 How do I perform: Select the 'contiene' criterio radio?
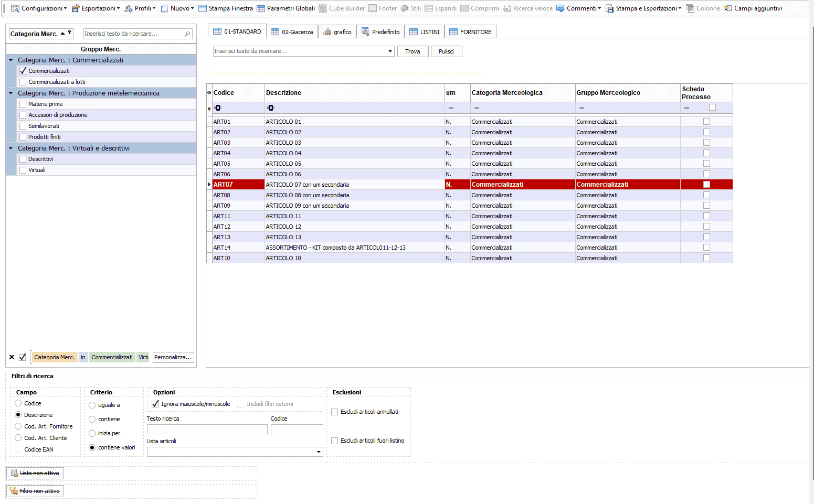(92, 419)
